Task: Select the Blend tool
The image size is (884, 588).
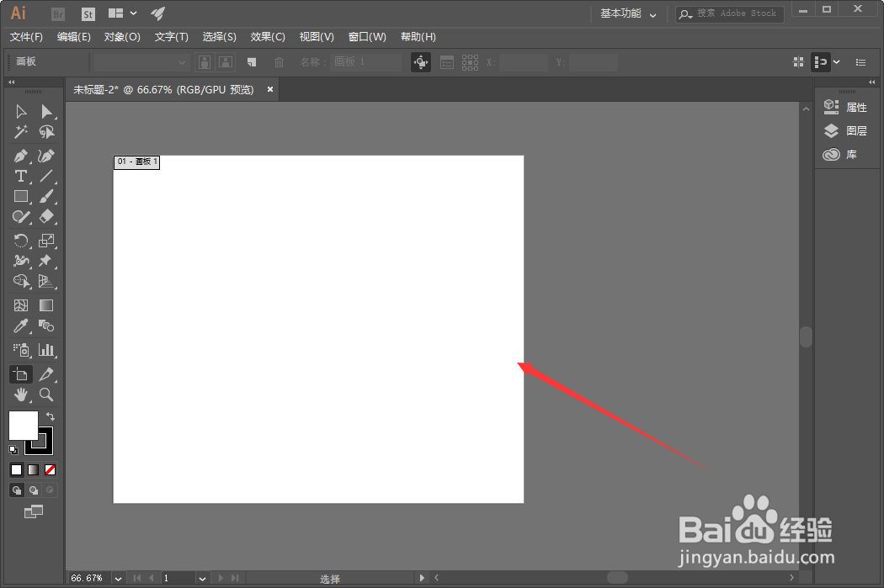Action: (46, 326)
